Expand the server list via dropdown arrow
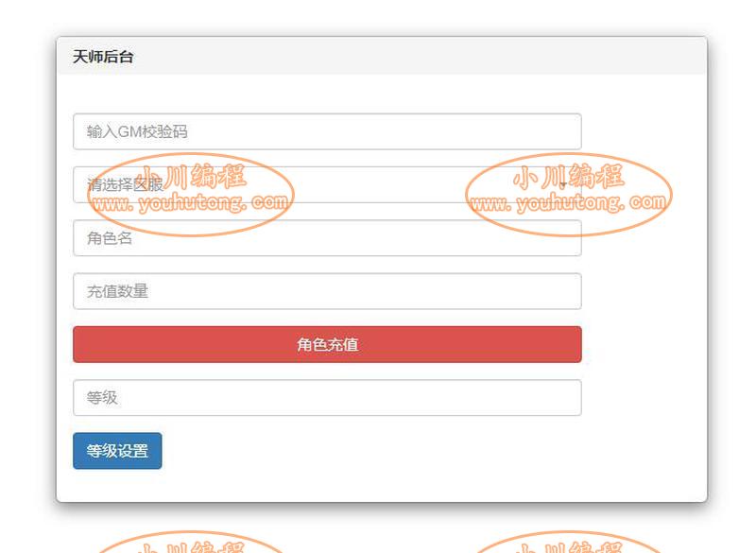This screenshot has width=756, height=553. (x=562, y=184)
